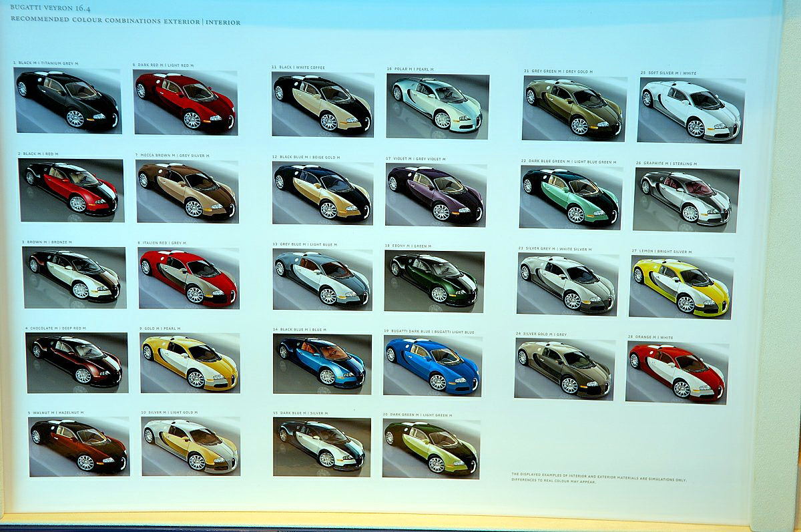This screenshot has width=801, height=532.
Task: Click the label '12 Black Blue M | Beige Gold M'
Action: (306, 157)
